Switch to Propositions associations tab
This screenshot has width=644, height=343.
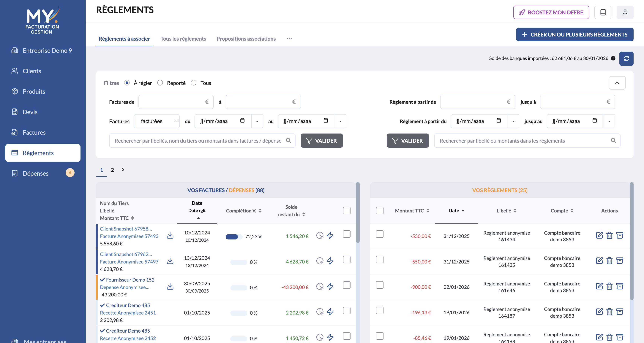click(246, 39)
